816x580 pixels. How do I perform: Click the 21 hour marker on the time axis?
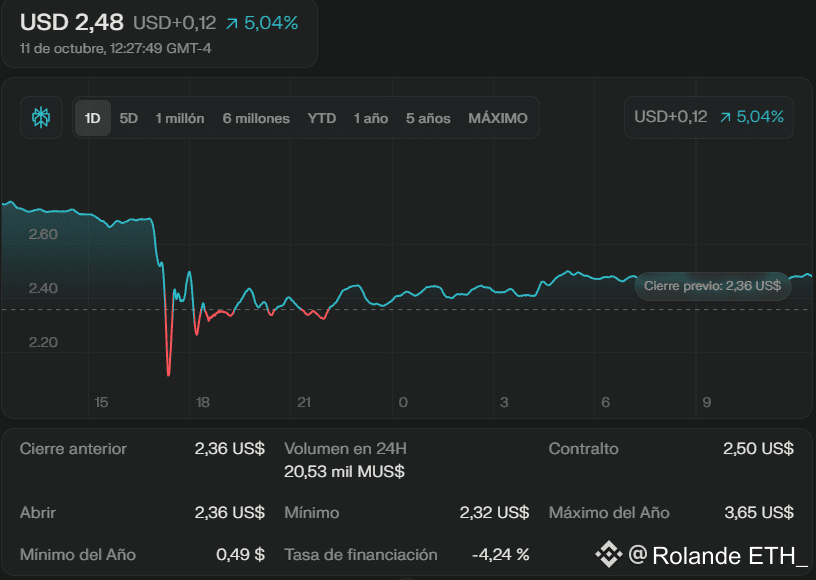tap(305, 402)
